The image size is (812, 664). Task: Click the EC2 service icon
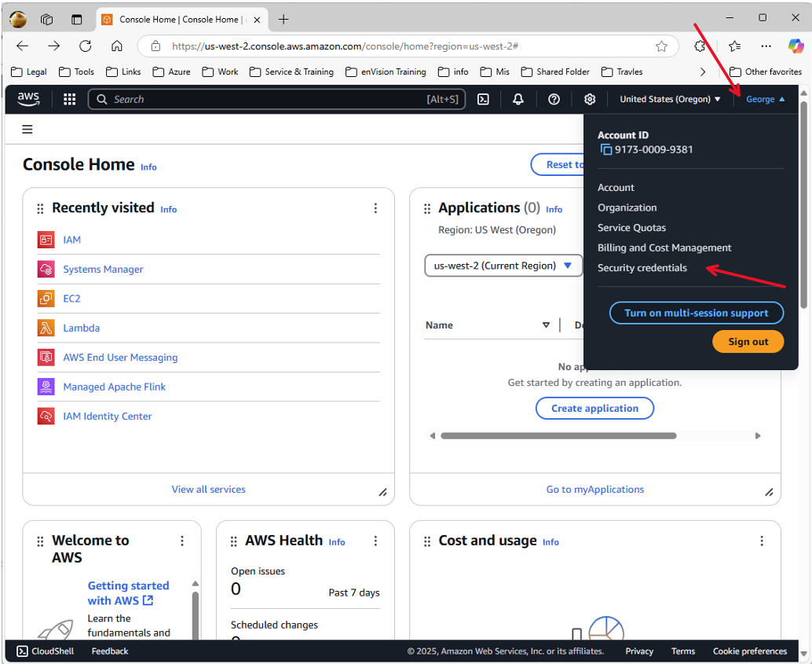click(46, 299)
